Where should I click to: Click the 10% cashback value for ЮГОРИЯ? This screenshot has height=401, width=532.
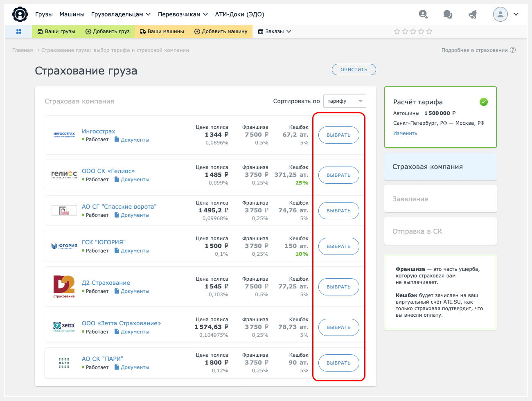click(x=302, y=254)
